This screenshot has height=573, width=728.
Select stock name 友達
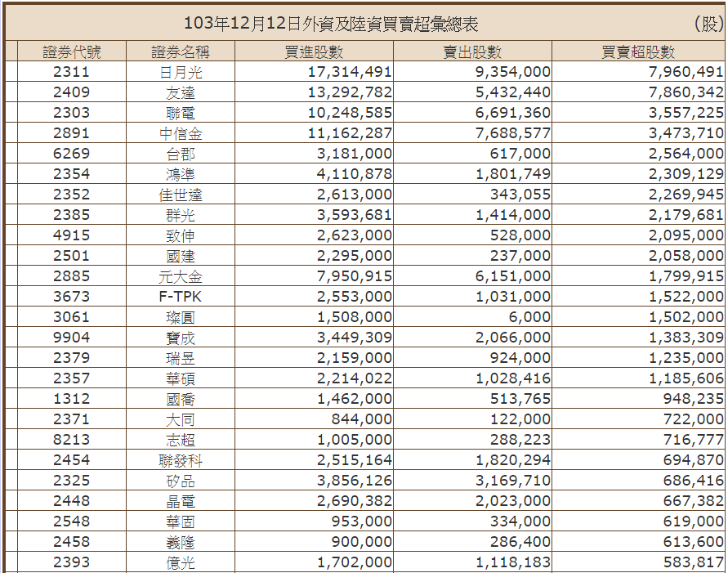pos(181,93)
